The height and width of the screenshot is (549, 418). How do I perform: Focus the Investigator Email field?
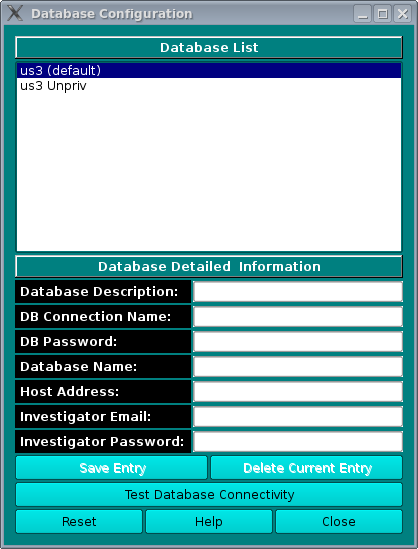point(298,417)
